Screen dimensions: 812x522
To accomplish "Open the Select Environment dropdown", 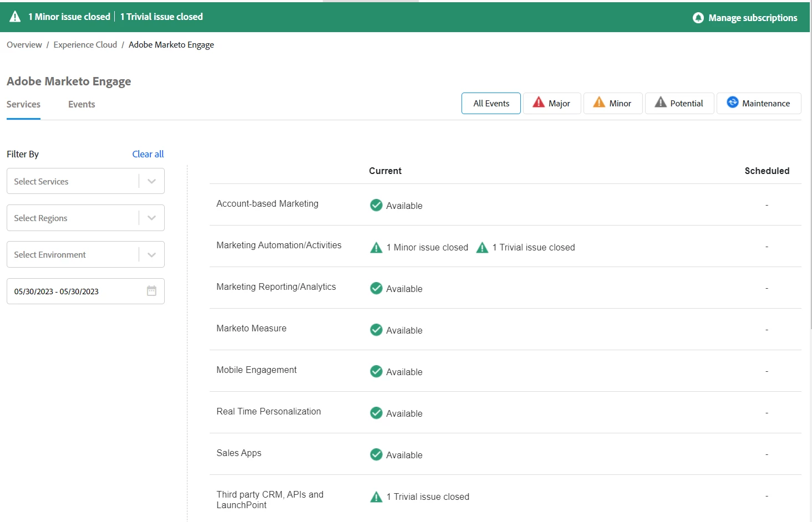I will point(85,254).
